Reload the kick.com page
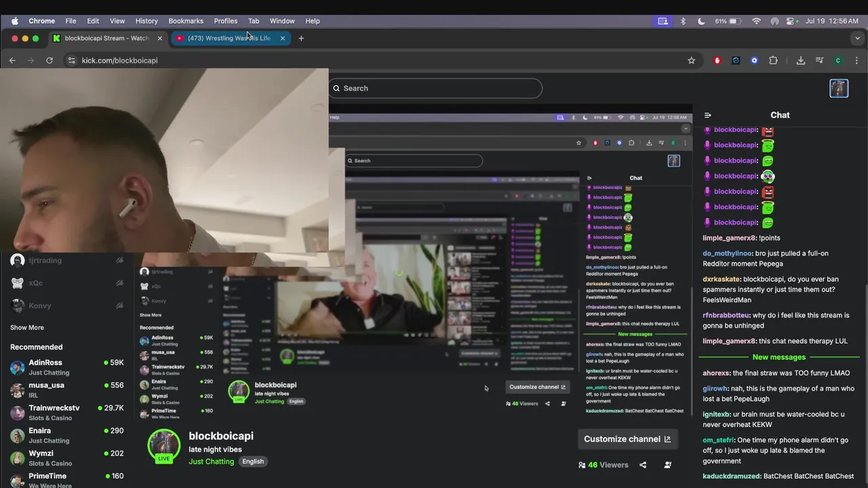This screenshot has width=868, height=488. [49, 60]
